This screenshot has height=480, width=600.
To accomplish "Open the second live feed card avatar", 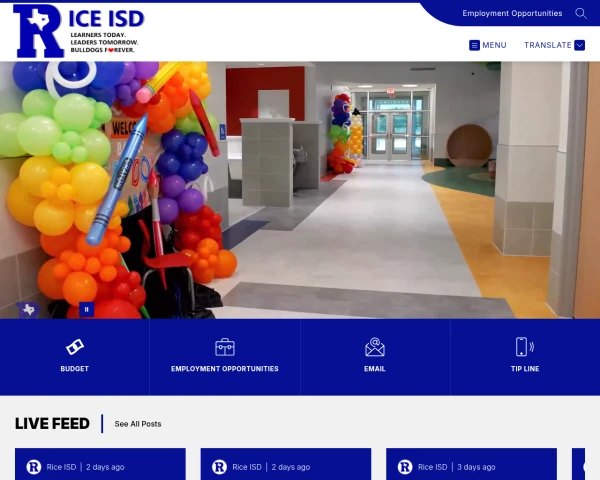I will tap(219, 467).
